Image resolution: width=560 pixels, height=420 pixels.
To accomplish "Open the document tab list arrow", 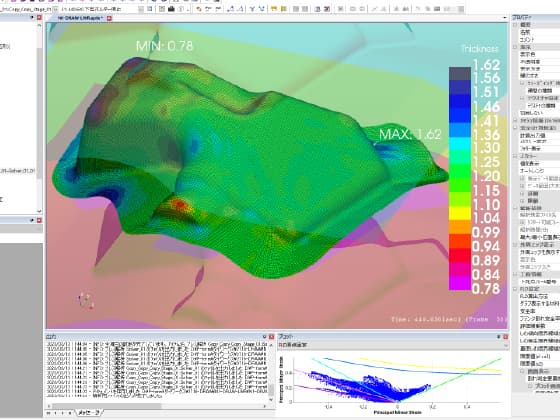I will click(x=504, y=18).
